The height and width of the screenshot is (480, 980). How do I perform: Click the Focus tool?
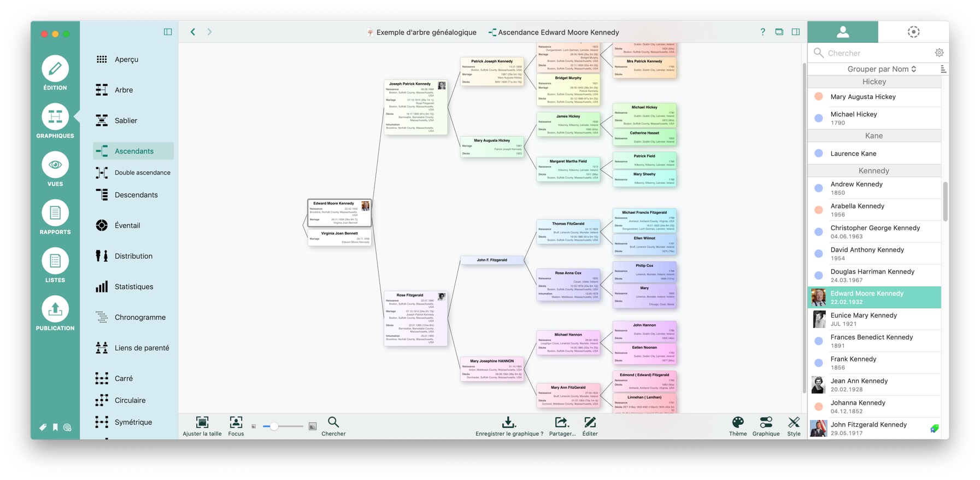click(x=236, y=426)
